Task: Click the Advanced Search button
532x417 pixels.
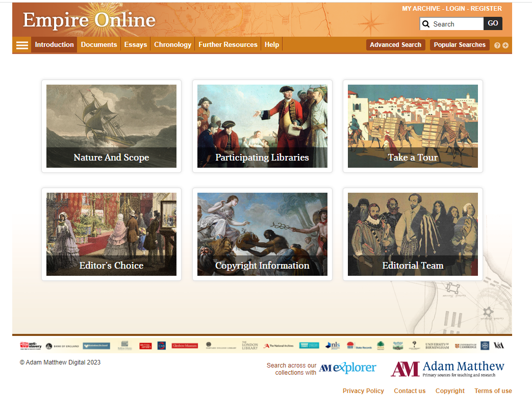Action: (x=395, y=45)
